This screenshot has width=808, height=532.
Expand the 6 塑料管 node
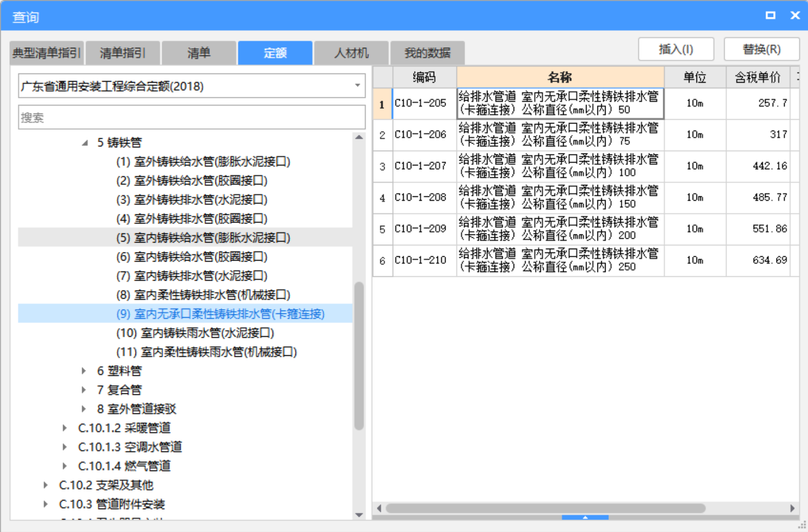84,371
